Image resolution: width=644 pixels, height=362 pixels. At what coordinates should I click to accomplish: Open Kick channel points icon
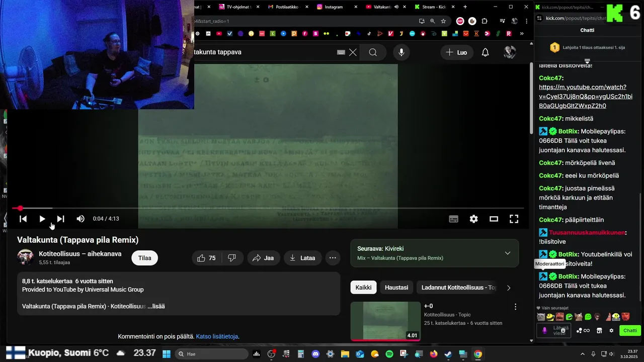tap(583, 330)
